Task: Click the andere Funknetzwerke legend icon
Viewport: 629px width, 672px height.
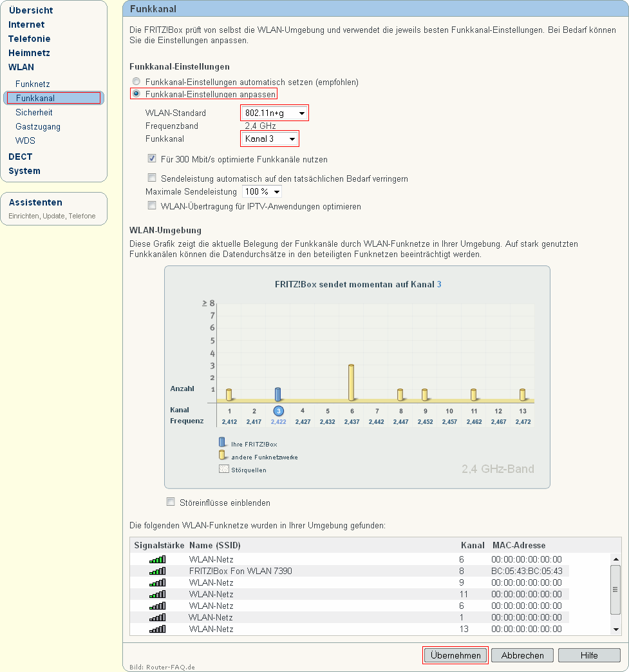Action: (222, 455)
